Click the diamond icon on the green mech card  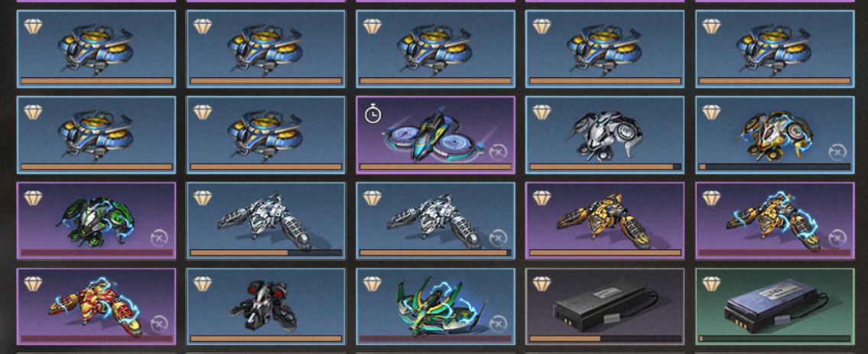pyautogui.click(x=33, y=199)
